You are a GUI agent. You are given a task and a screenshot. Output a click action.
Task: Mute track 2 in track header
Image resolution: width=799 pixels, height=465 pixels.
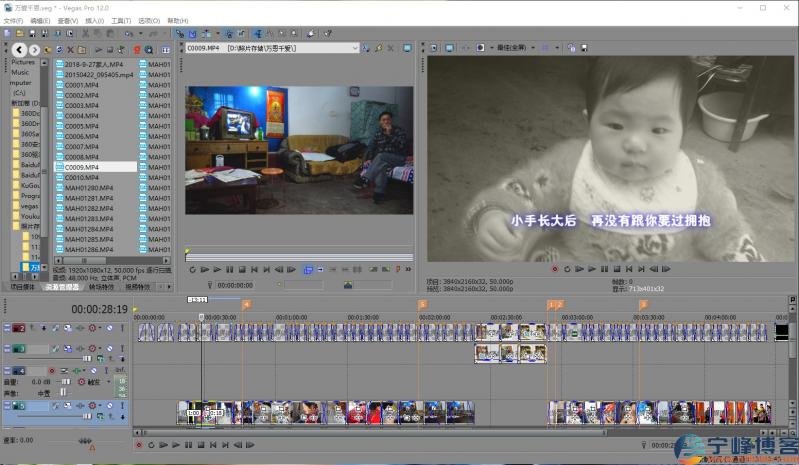point(110,329)
